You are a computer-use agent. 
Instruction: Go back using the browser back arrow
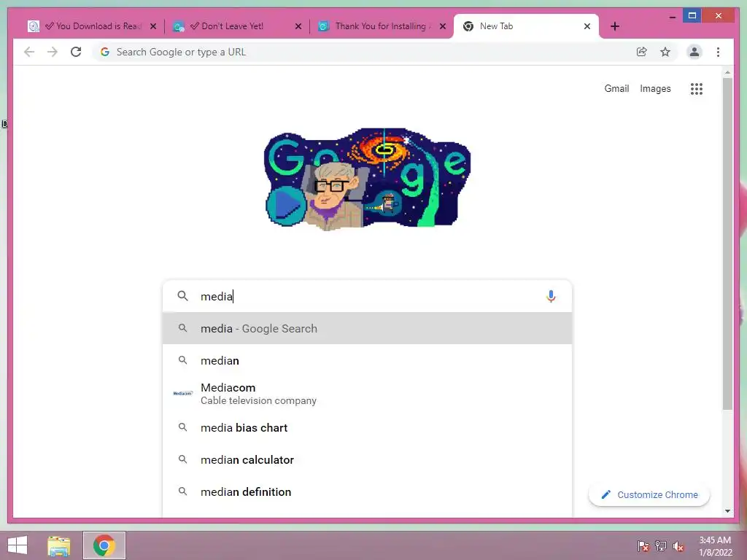pos(29,52)
